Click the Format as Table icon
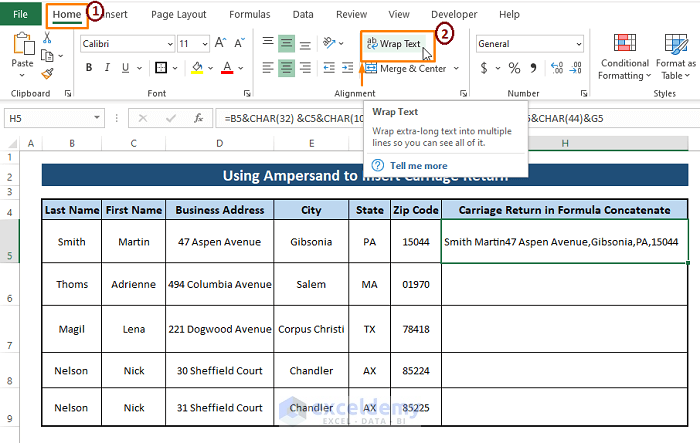The height and width of the screenshot is (443, 700). (x=677, y=44)
